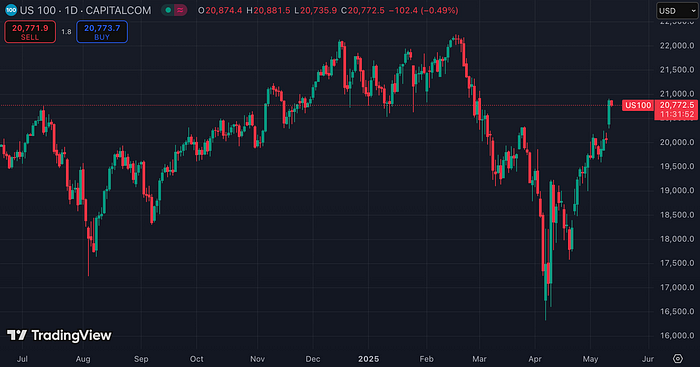Click the US 100 symbol logo icon

11,10
